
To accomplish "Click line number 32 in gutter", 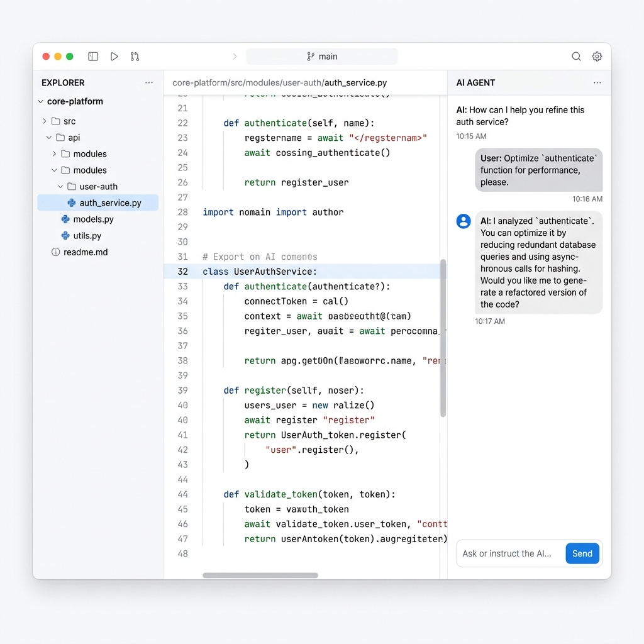I will coord(183,272).
